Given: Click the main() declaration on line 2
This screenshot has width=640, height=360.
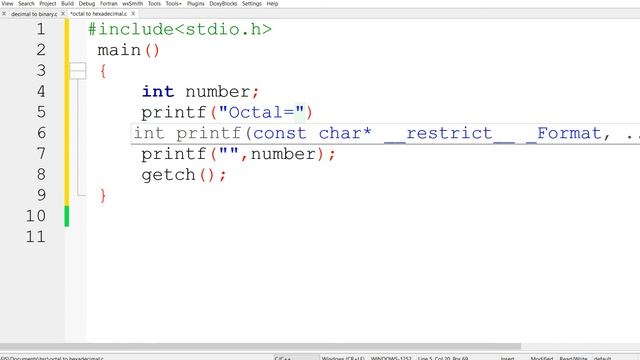Looking at the screenshot, I should click(x=129, y=50).
